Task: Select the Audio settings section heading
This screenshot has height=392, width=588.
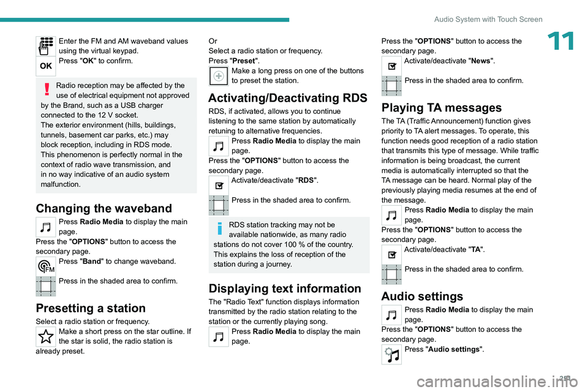Action: [x=422, y=296]
